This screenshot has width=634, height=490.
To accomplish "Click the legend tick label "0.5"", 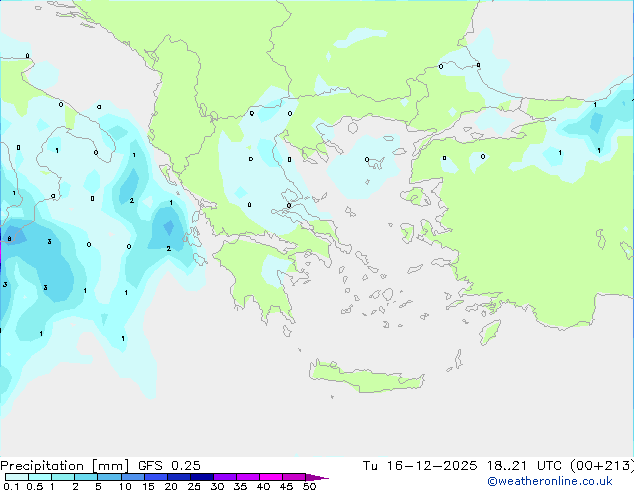I will tap(35, 486).
